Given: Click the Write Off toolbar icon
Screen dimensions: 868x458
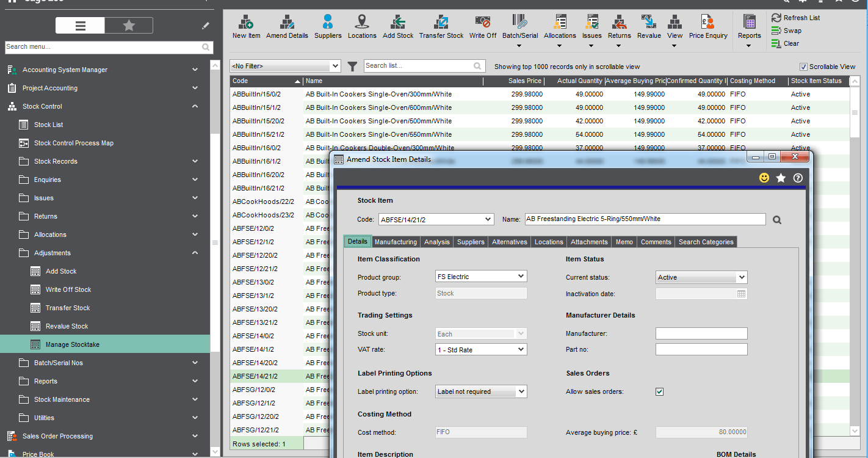Looking at the screenshot, I should click(483, 27).
